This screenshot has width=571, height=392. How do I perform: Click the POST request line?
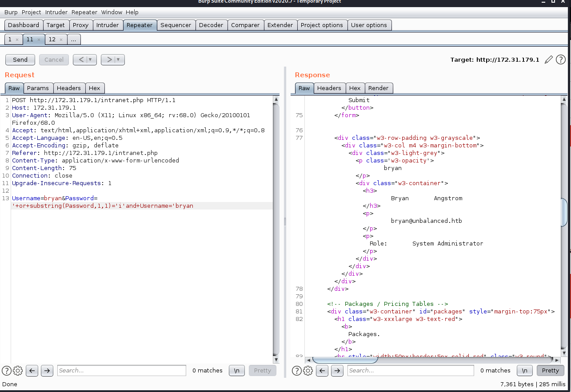click(x=94, y=100)
